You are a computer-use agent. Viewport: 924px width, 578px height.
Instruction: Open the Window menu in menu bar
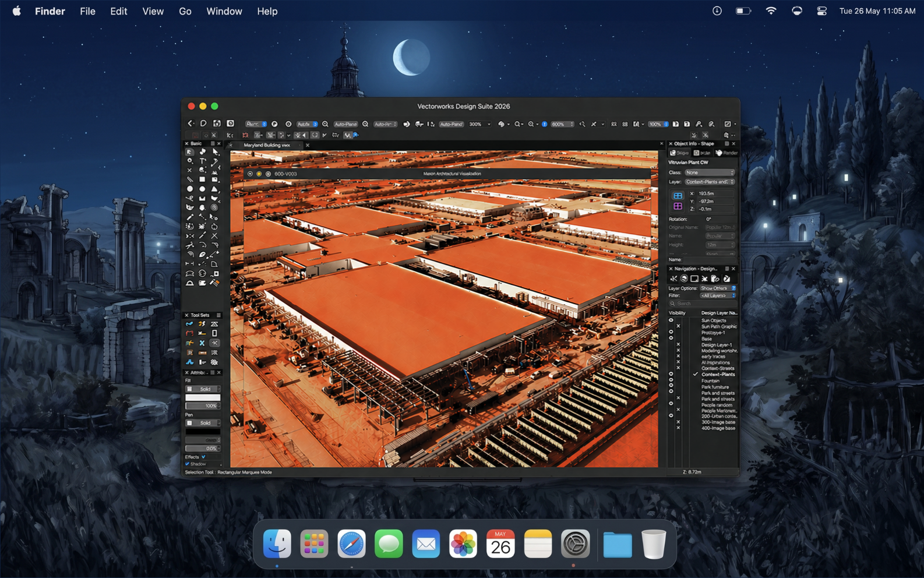click(x=224, y=11)
